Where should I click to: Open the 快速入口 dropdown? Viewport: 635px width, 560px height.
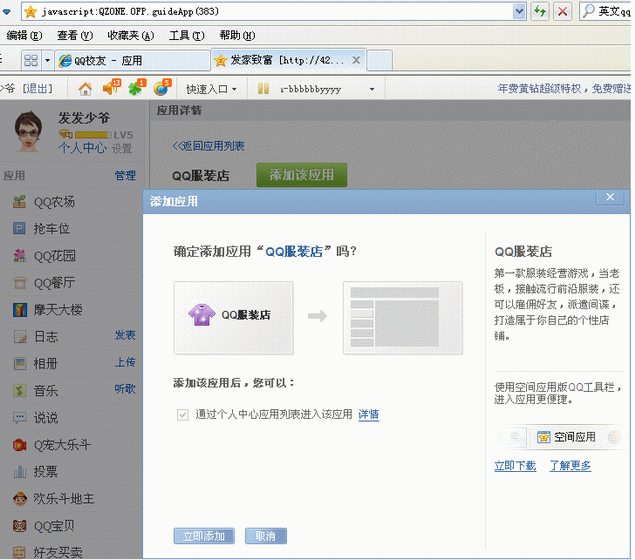211,89
